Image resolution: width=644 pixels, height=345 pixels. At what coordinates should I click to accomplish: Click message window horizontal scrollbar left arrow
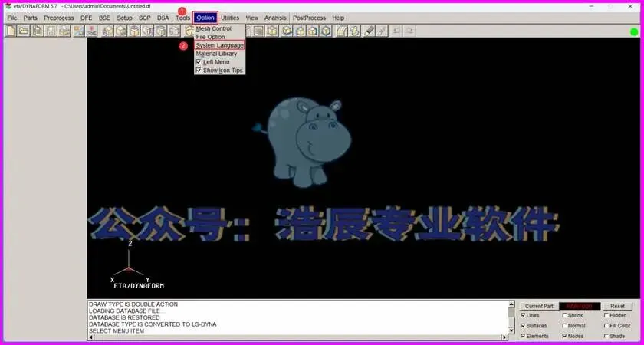pyautogui.click(x=91, y=337)
